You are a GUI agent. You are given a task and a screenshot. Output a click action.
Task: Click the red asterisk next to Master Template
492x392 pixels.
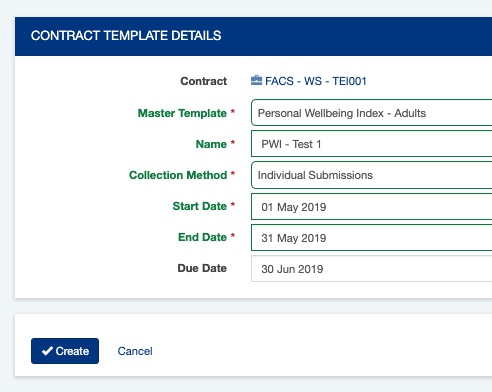pos(233,112)
